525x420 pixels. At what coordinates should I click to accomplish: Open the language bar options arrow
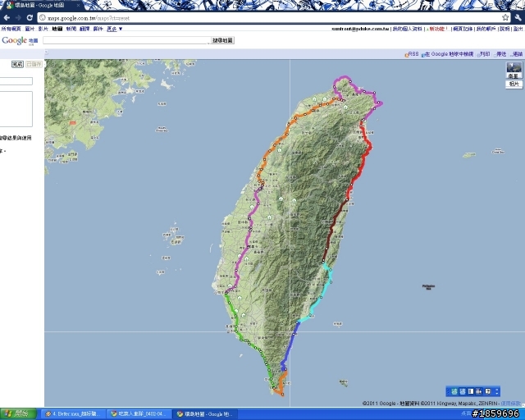coord(496,391)
